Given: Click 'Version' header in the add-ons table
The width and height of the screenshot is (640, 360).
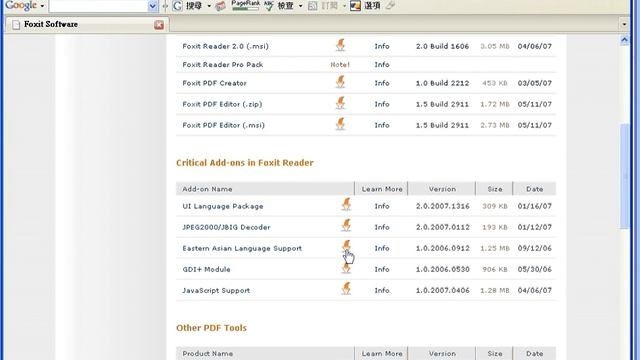Looking at the screenshot, I should point(442,189).
